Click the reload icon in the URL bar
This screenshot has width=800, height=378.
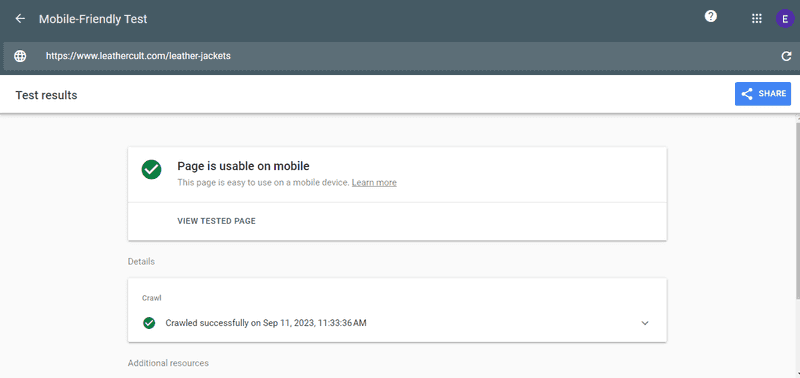pos(786,56)
